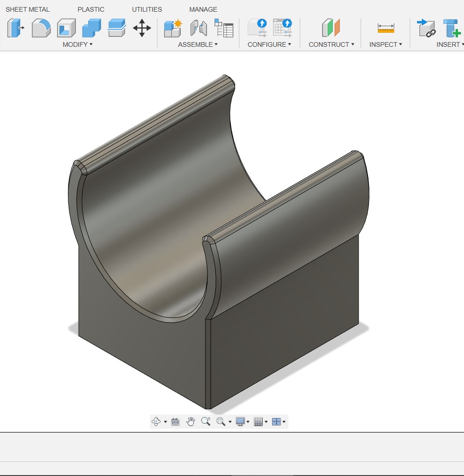
Task: Select the Pan hand tool
Action: coord(191,422)
